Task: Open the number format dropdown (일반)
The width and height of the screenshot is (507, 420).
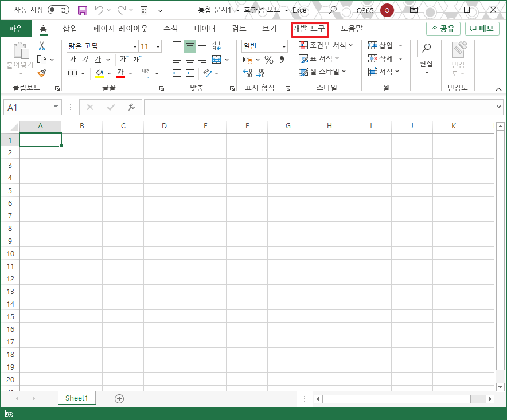Action: coord(284,46)
